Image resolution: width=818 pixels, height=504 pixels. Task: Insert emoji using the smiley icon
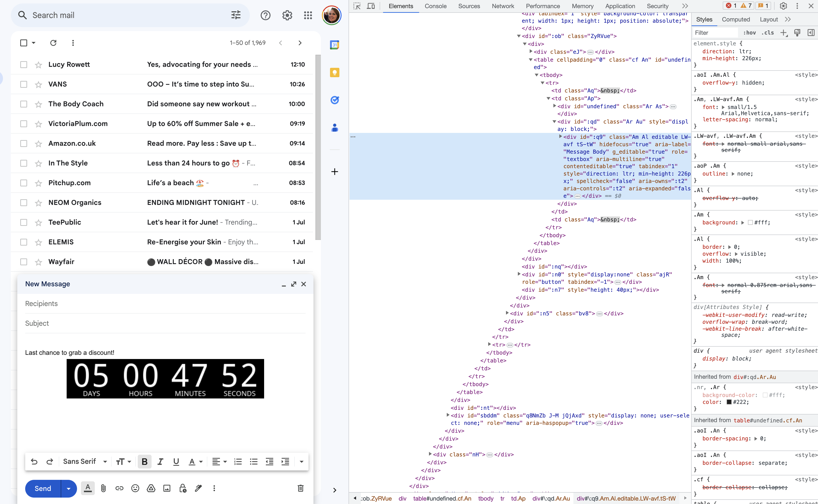(135, 488)
